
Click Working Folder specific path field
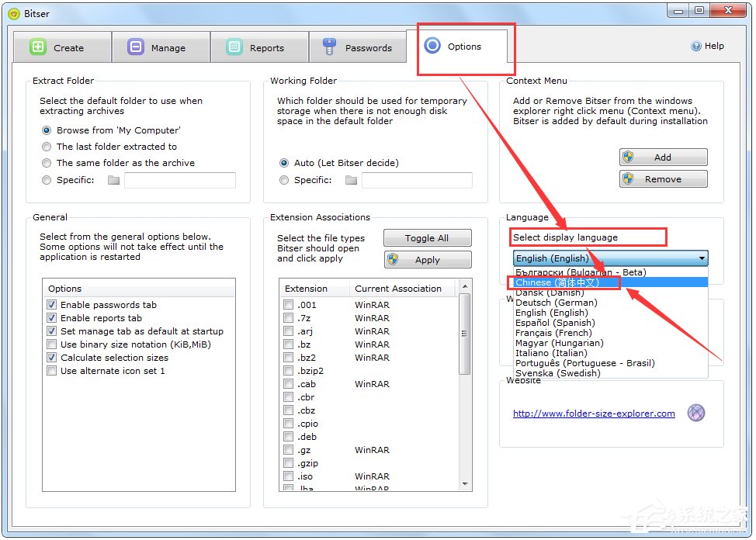[417, 180]
